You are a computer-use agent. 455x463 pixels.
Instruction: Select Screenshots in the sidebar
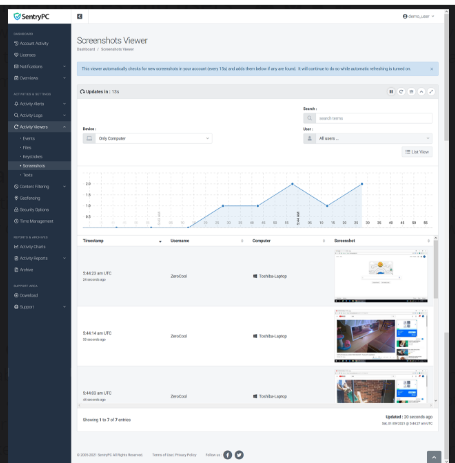[x=39, y=166]
